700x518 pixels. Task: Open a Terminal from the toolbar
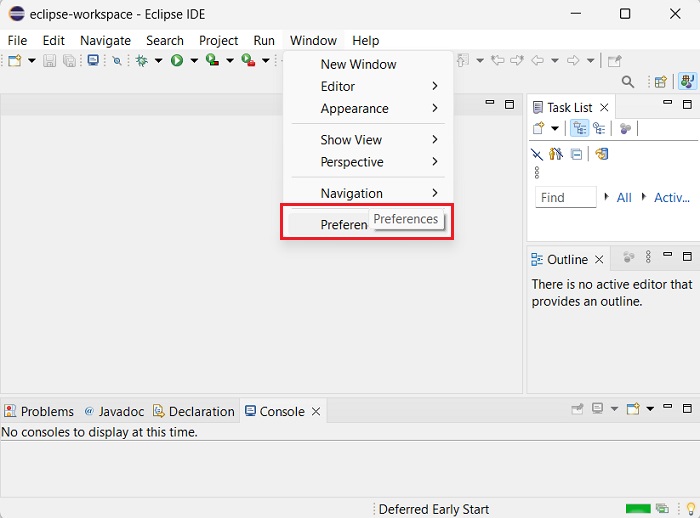click(93, 60)
